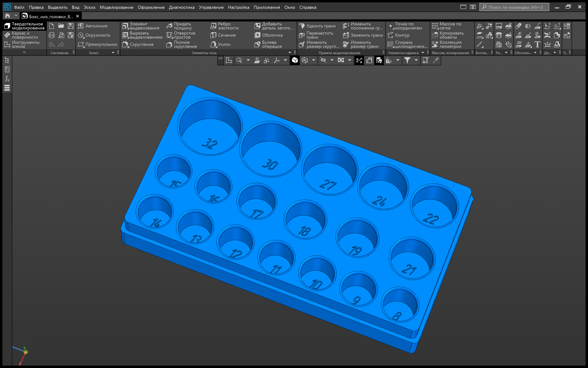
Task: Toggle the crossed-eye hide objects button
Action: (323, 60)
